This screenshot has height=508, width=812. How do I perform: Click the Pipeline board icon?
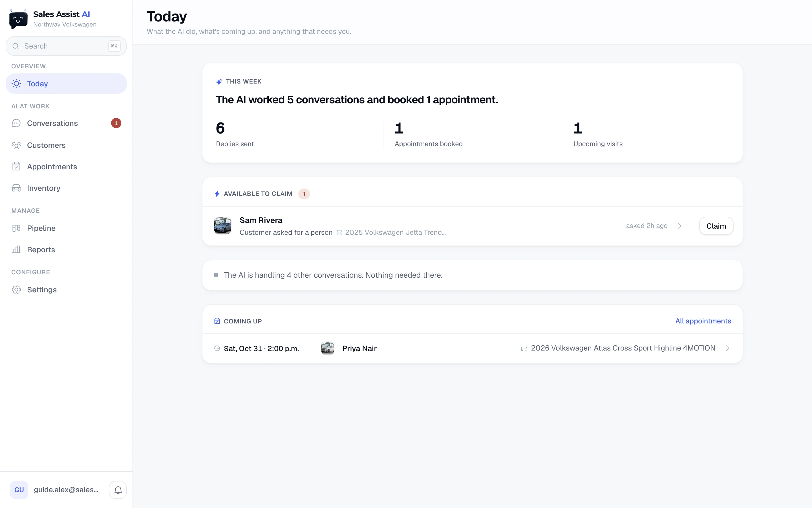point(16,228)
